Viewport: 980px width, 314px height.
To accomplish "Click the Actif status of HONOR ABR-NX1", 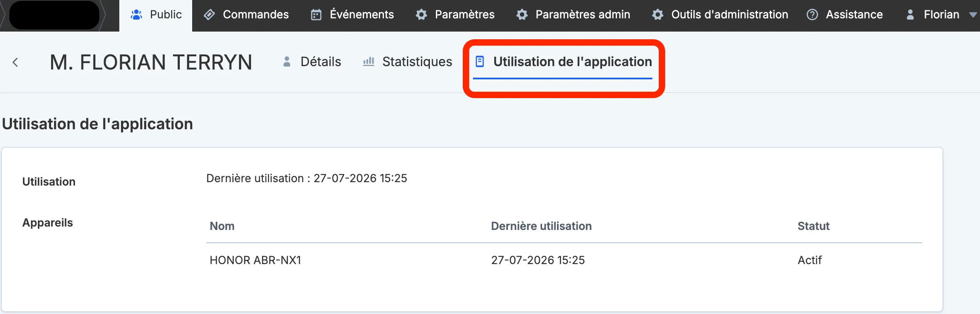I will click(x=810, y=260).
